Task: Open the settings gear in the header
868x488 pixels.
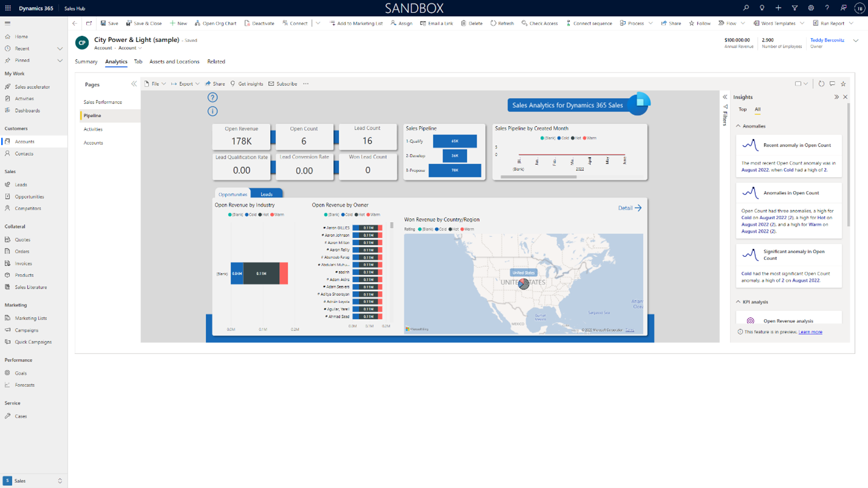Action: [811, 8]
